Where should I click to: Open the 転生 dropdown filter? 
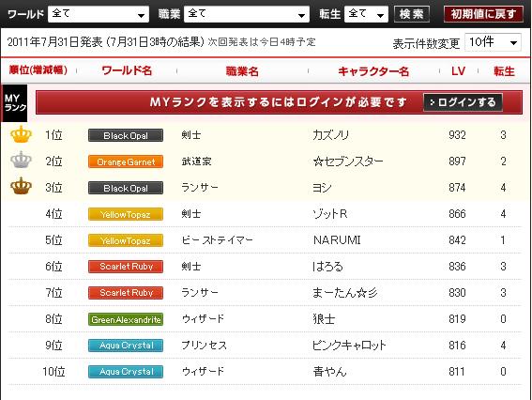point(366,14)
